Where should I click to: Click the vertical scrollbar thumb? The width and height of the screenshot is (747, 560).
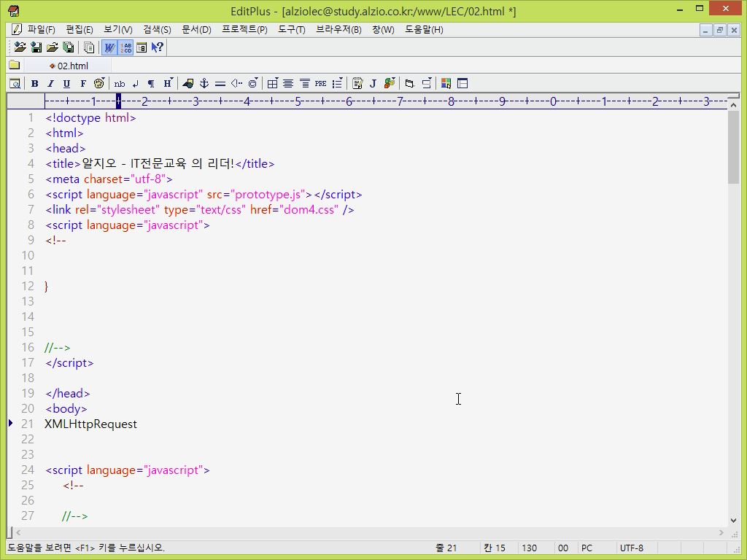pos(733,147)
